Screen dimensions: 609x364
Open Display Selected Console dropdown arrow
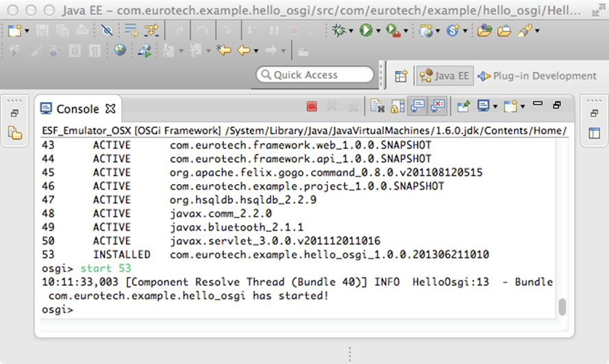pos(495,106)
